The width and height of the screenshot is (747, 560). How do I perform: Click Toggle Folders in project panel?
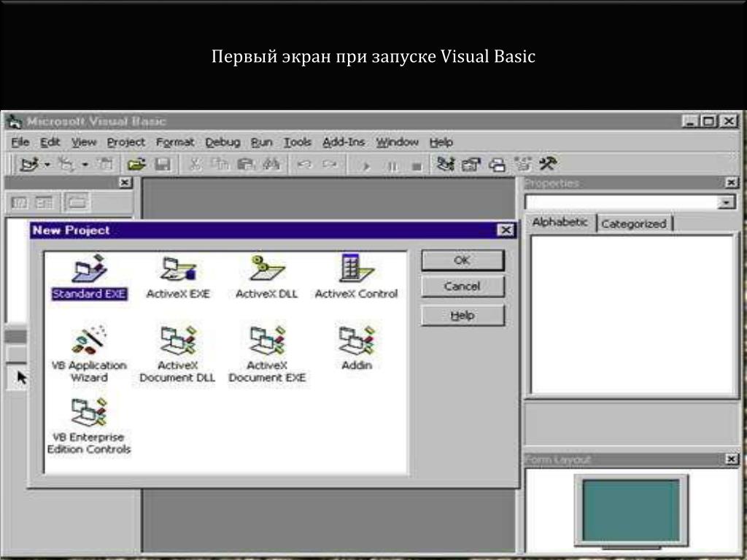pyautogui.click(x=77, y=202)
